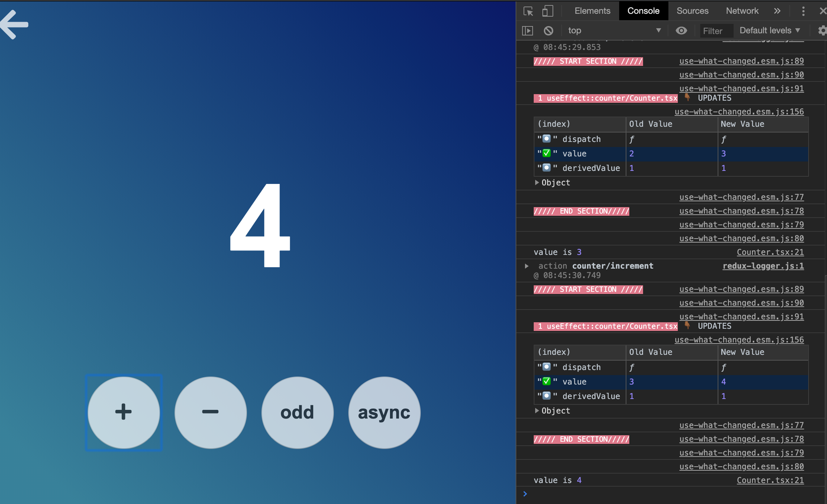Switch to the Elements tab
This screenshot has height=504, width=827.
pos(592,11)
